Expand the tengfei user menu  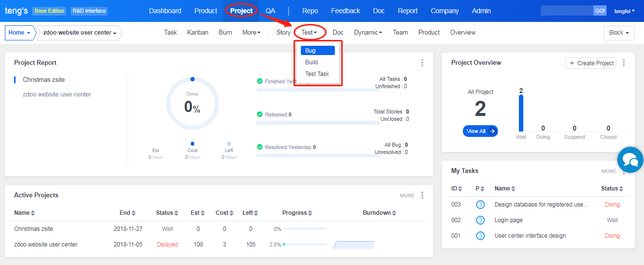click(624, 11)
